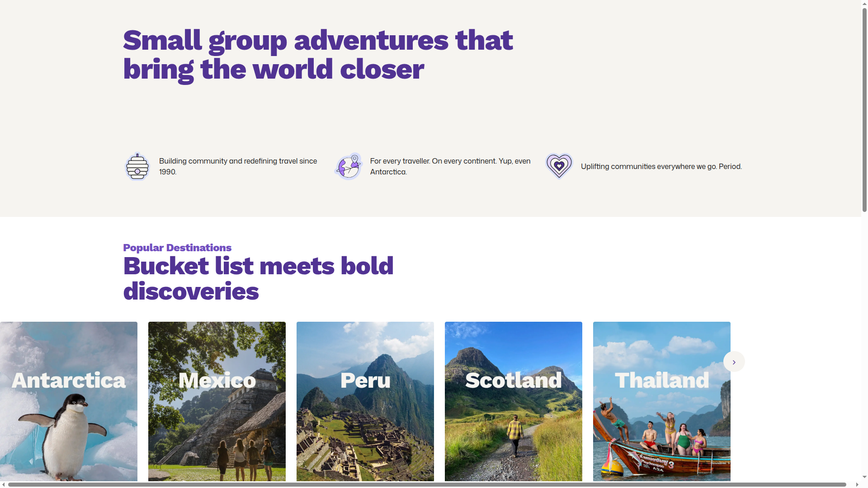Click the left arrow of the horizontal scrollbar
868x488 pixels.
[x=4, y=485]
